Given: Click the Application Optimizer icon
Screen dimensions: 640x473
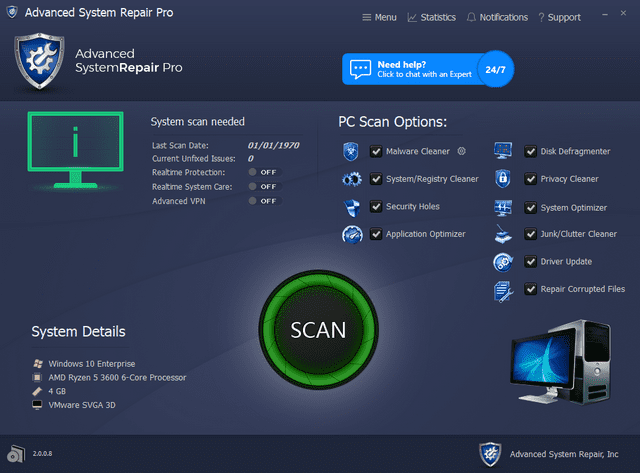Looking at the screenshot, I should pyautogui.click(x=351, y=235).
